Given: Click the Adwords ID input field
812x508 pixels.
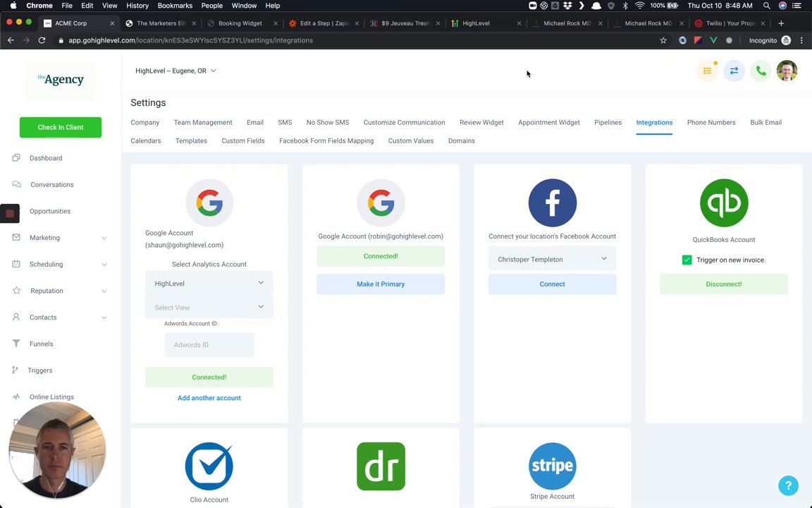Looking at the screenshot, I should click(209, 345).
